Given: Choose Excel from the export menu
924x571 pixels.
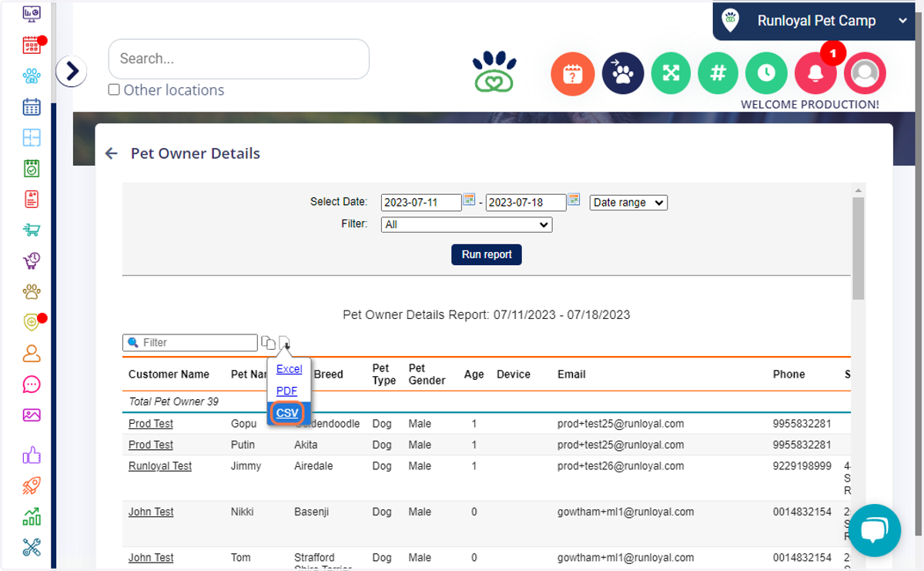Looking at the screenshot, I should pos(289,369).
